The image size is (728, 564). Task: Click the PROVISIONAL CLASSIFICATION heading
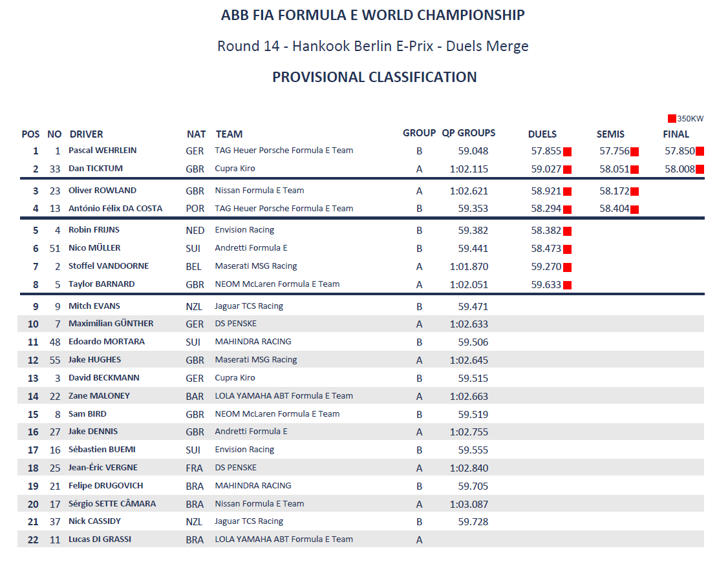[375, 77]
